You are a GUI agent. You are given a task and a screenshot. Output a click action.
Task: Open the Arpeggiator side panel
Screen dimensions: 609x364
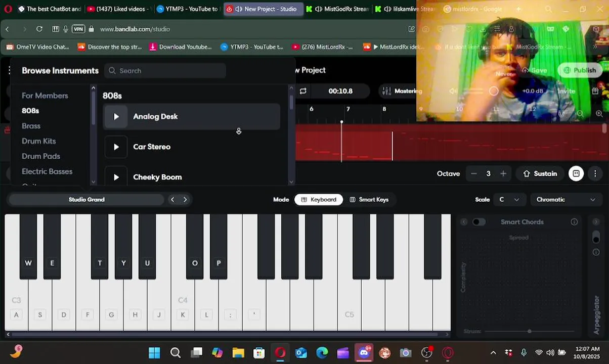tap(596, 315)
